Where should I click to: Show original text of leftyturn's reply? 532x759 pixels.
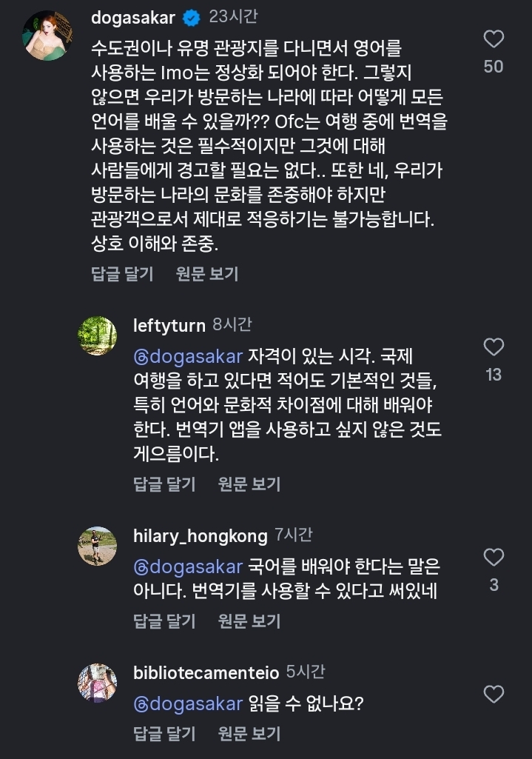[x=249, y=484]
